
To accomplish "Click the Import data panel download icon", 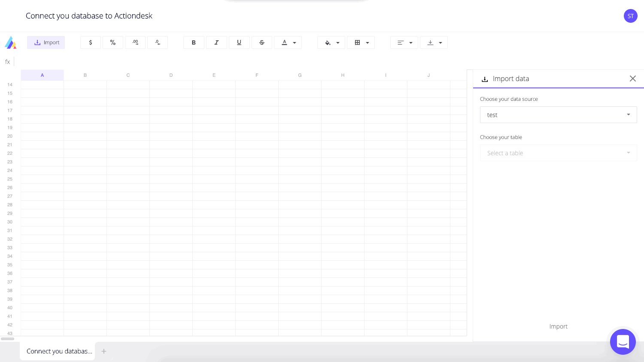I will (485, 79).
